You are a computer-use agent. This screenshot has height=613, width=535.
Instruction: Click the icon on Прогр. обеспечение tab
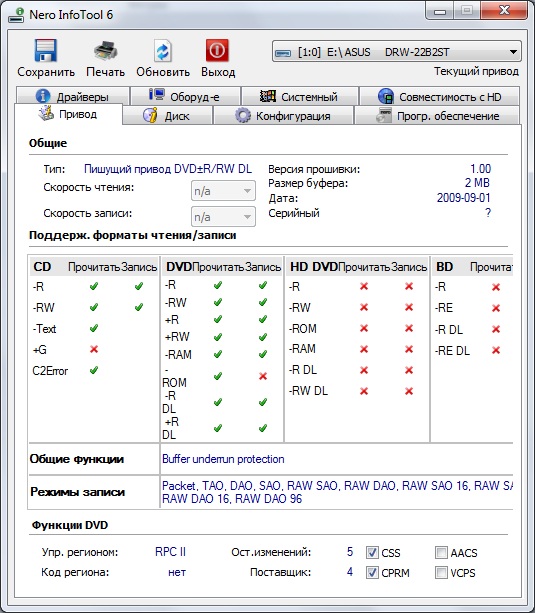pyautogui.click(x=384, y=116)
